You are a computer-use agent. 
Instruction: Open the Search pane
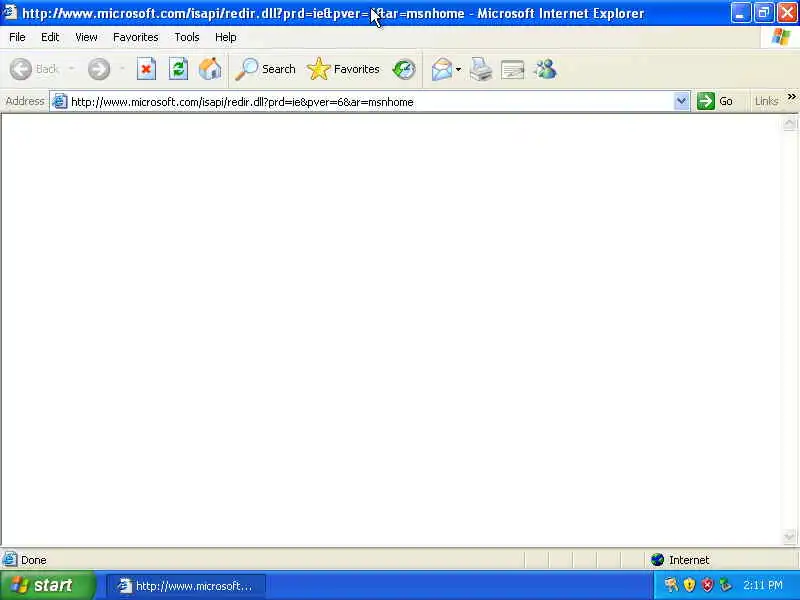click(265, 69)
